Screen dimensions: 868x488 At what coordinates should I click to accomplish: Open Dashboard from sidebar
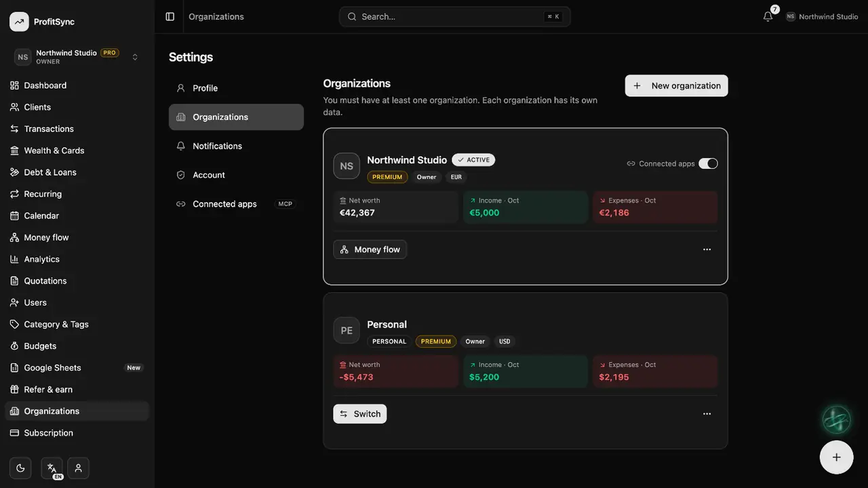(77, 85)
